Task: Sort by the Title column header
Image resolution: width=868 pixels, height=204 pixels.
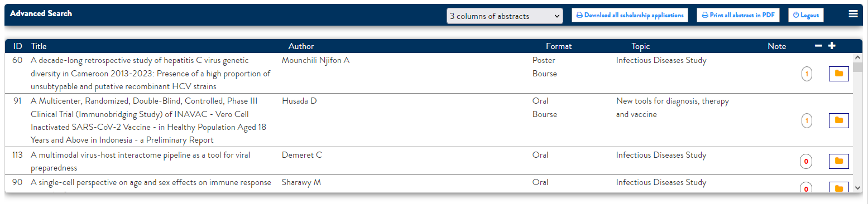Action: pyautogui.click(x=39, y=46)
